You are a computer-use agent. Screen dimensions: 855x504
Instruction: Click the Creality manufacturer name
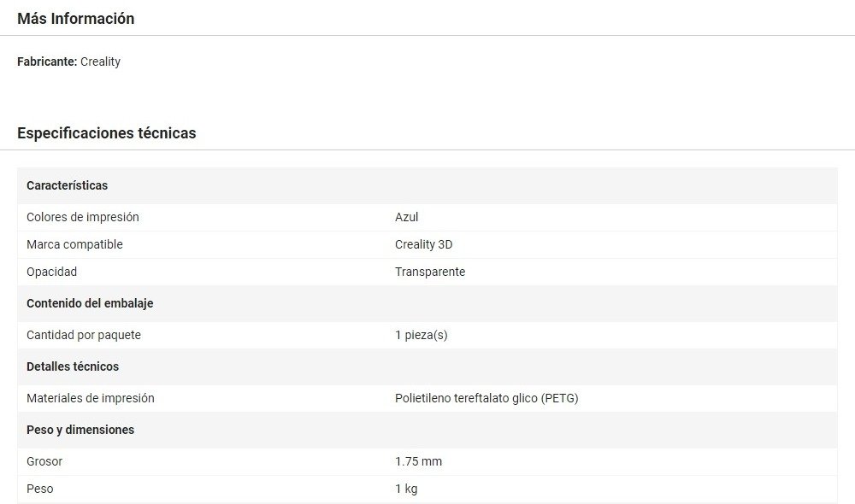coord(100,62)
